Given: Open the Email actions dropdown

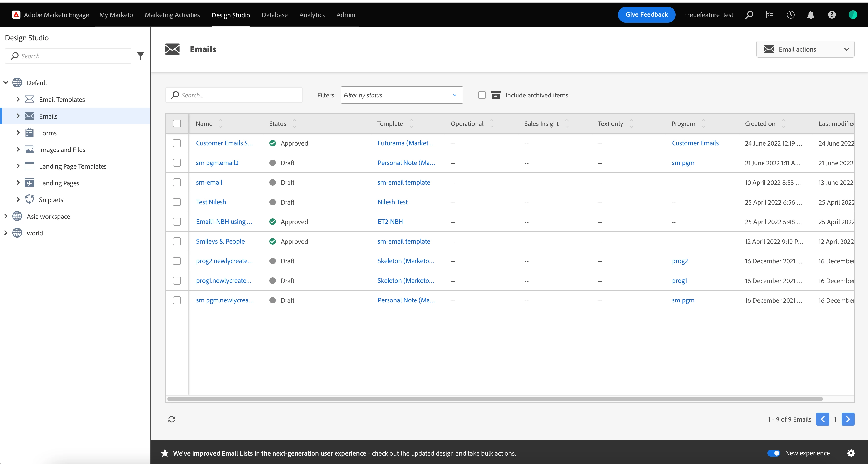Looking at the screenshot, I should tap(805, 49).
